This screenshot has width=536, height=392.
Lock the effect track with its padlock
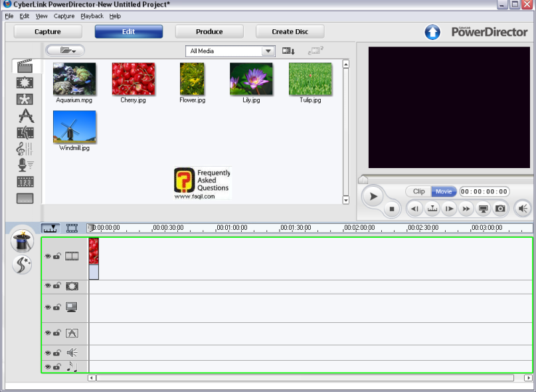click(57, 285)
